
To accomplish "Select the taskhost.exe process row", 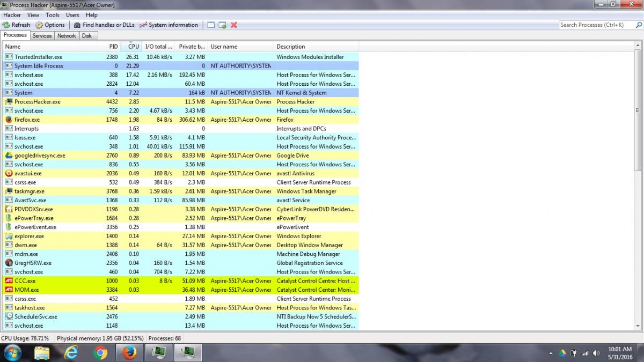I will pos(180,308).
